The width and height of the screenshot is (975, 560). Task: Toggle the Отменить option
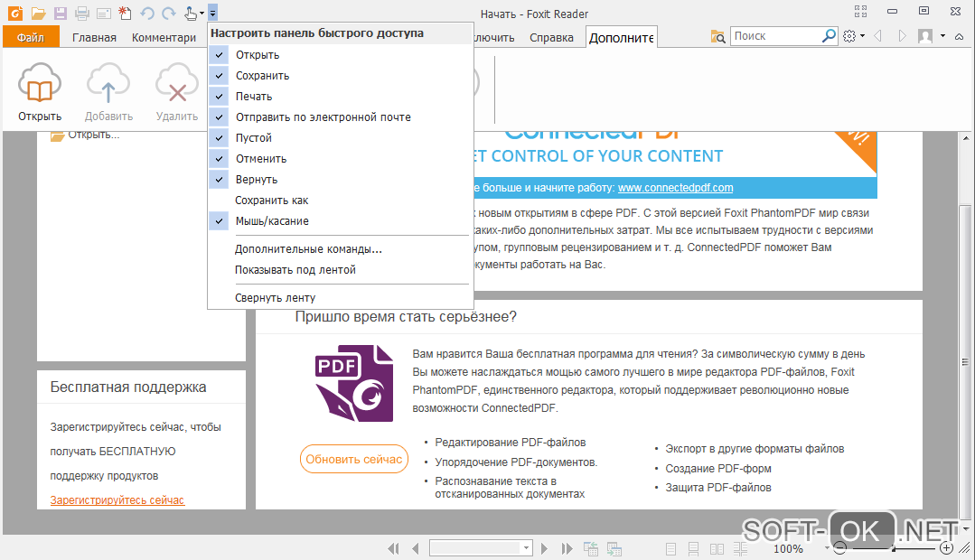pyautogui.click(x=341, y=158)
